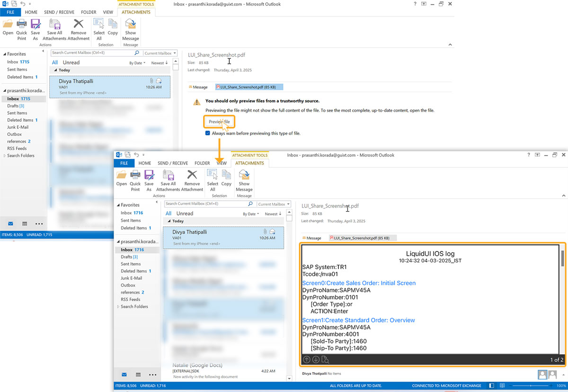Open Calendar from the front Outlook window navigation bar

[x=138, y=375]
